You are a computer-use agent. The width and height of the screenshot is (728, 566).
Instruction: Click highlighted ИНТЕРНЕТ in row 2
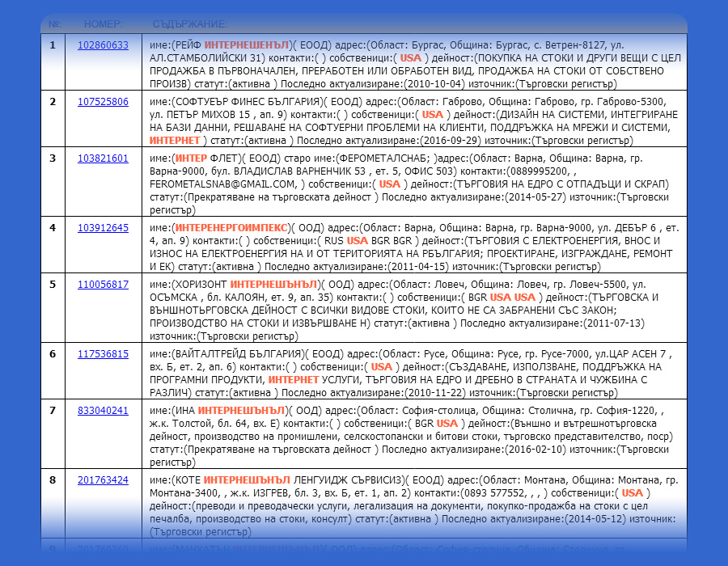(175, 141)
